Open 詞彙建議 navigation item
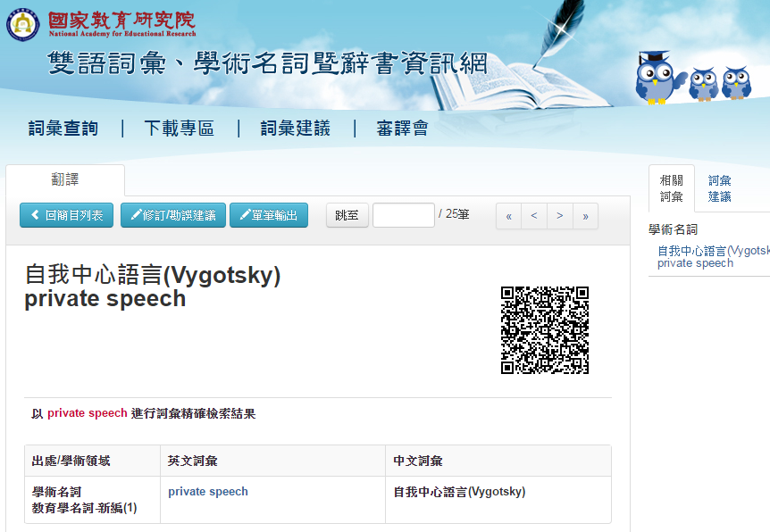 coord(296,129)
